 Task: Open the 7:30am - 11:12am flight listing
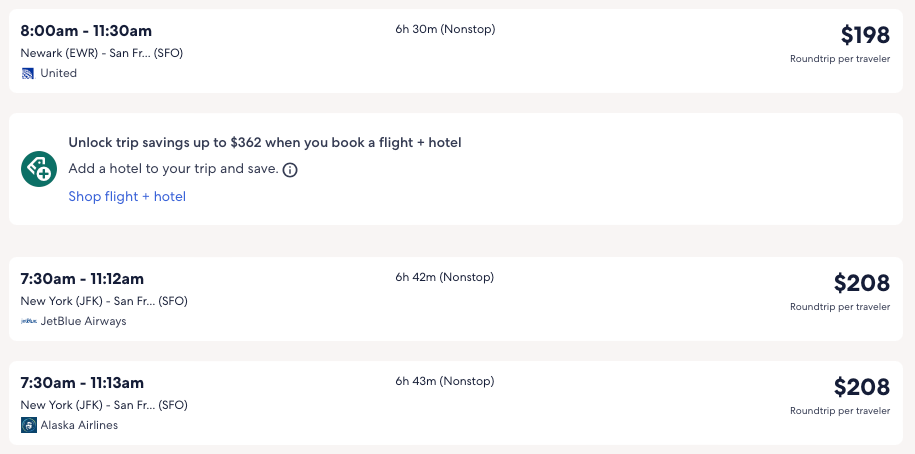point(82,279)
